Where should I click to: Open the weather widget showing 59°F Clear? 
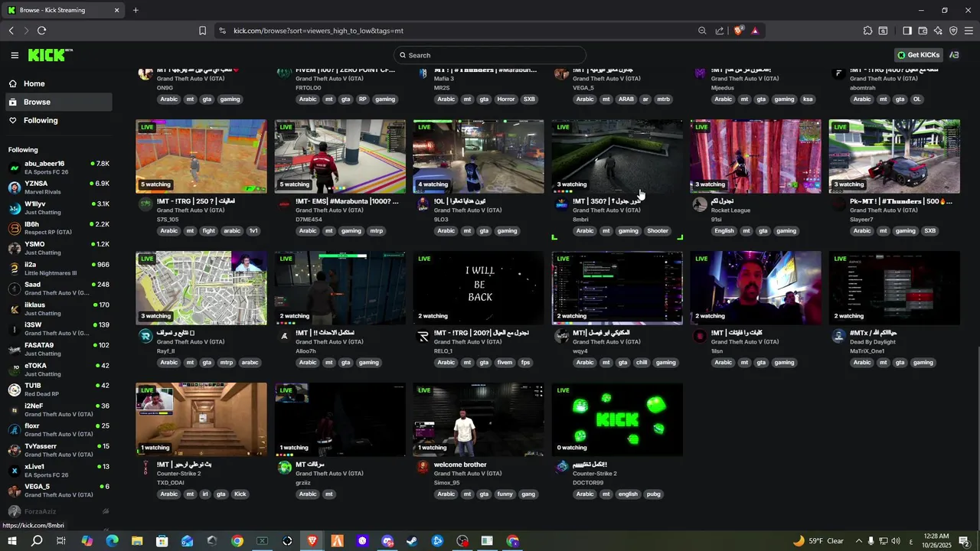[818, 541]
